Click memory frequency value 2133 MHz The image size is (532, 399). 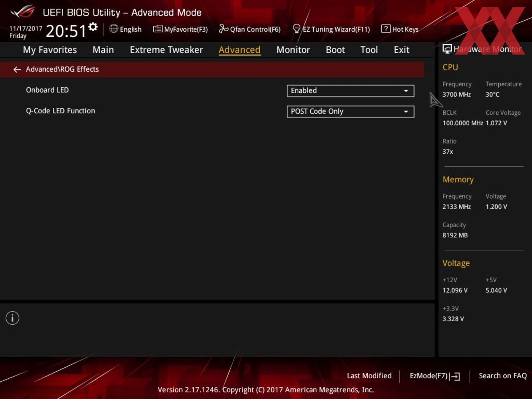[457, 207]
